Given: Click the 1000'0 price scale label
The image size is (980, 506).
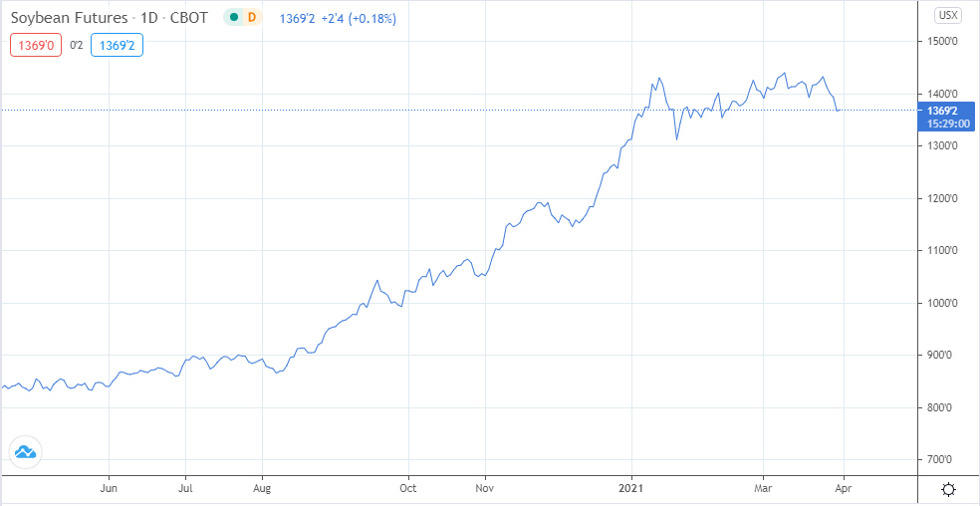Looking at the screenshot, I should [940, 303].
